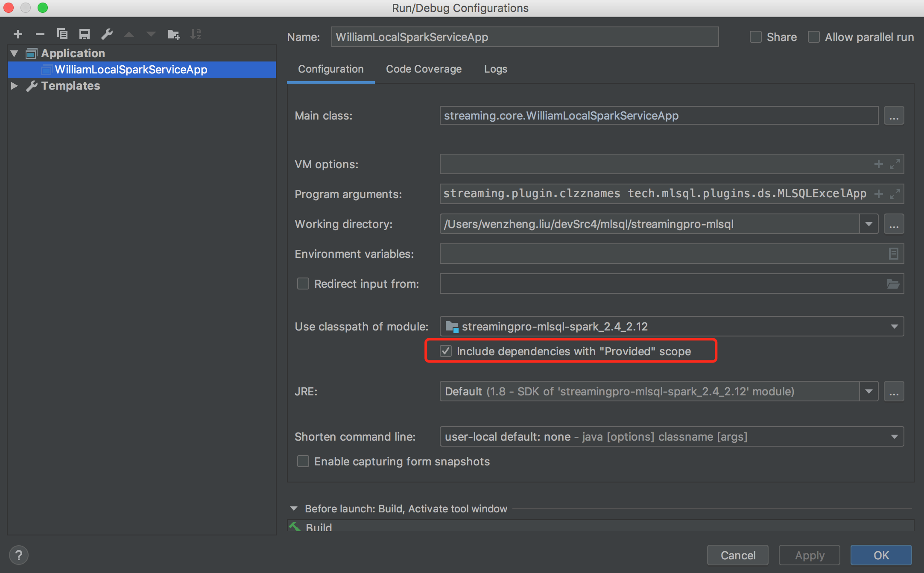This screenshot has height=573, width=924.
Task: Click the OK button
Action: pyautogui.click(x=881, y=555)
